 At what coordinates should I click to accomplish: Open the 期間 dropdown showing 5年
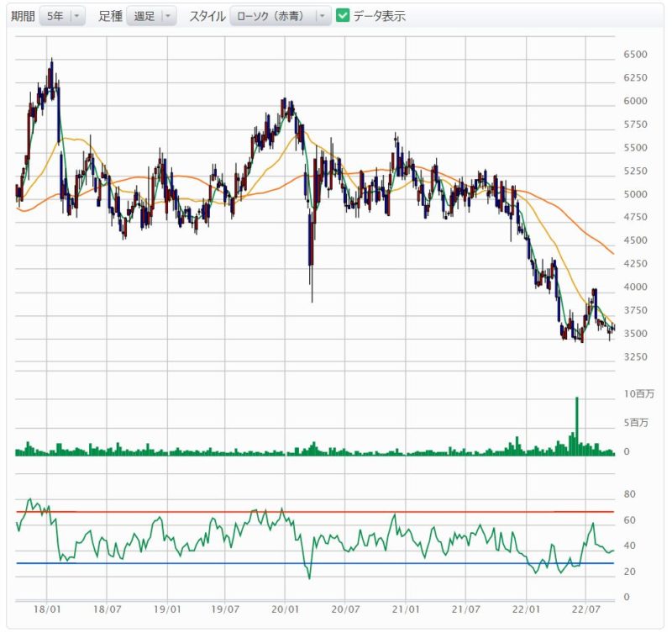[x=61, y=16]
